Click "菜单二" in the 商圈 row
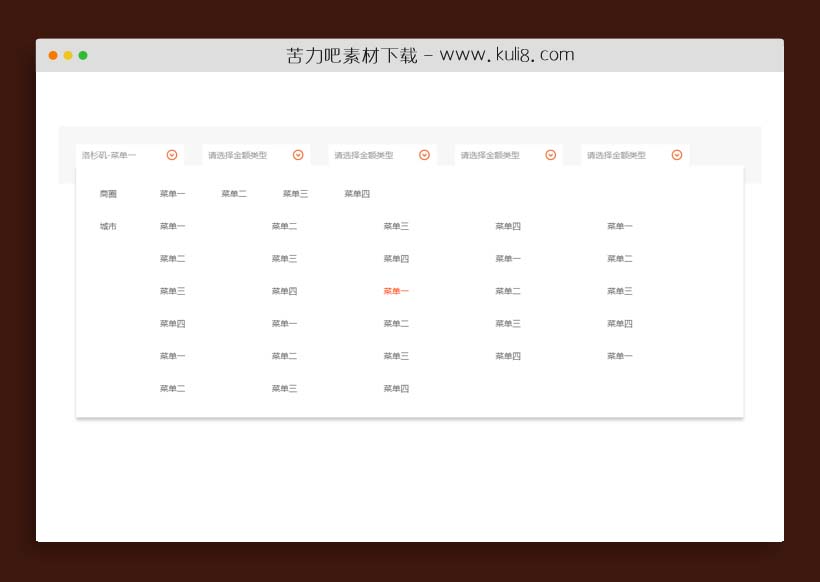Viewport: 820px width, 582px height. point(233,193)
